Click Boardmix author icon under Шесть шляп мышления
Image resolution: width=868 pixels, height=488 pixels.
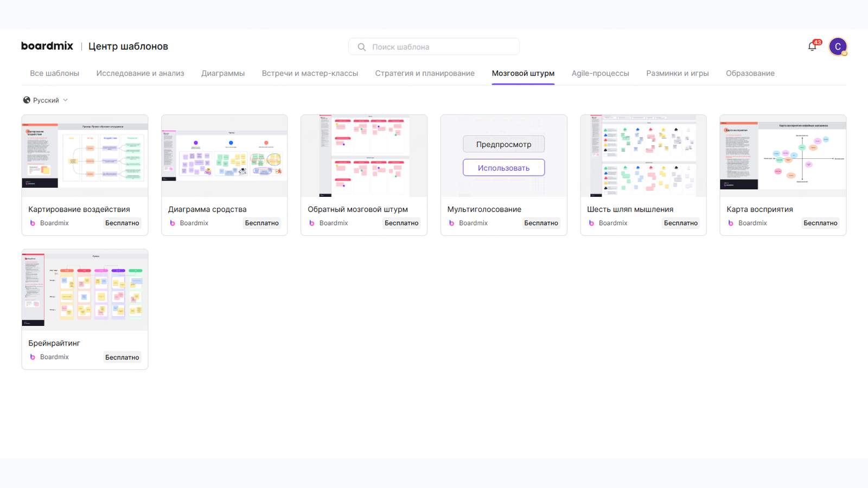coord(591,223)
